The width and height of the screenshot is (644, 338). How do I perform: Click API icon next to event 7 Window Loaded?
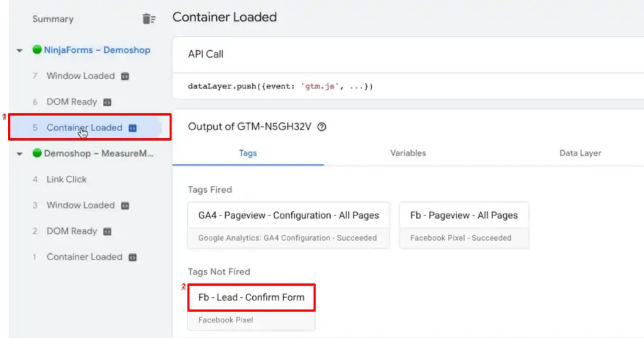(125, 76)
